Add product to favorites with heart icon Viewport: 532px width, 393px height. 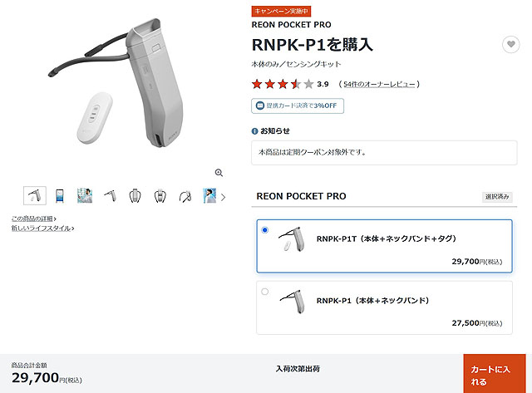[x=510, y=44]
